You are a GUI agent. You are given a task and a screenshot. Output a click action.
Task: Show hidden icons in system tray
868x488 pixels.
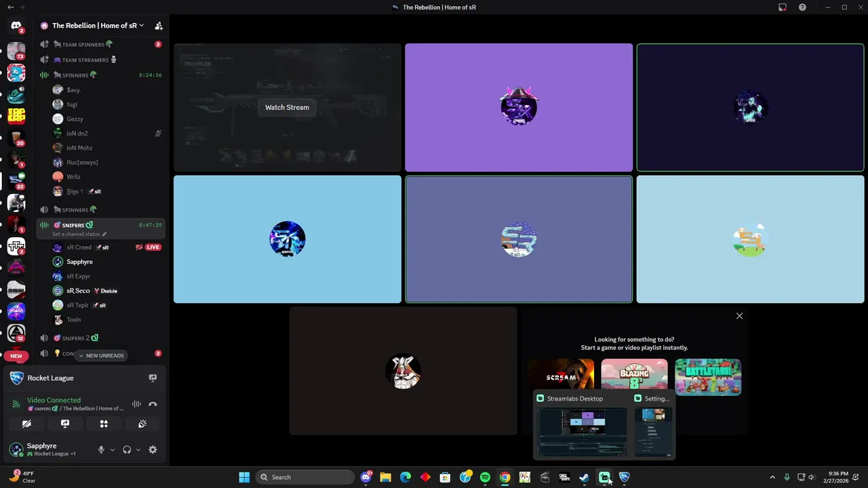coord(772,477)
